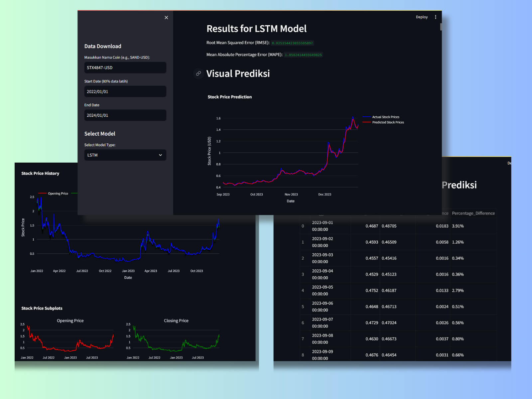Click the 0.46509 predicted value cell
The width and height of the screenshot is (532, 399).
[x=389, y=242]
